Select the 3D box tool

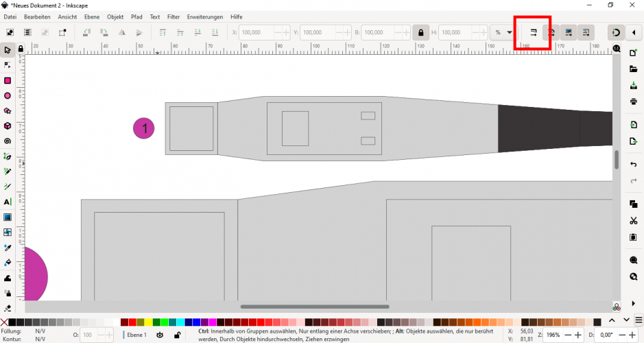pyautogui.click(x=8, y=126)
